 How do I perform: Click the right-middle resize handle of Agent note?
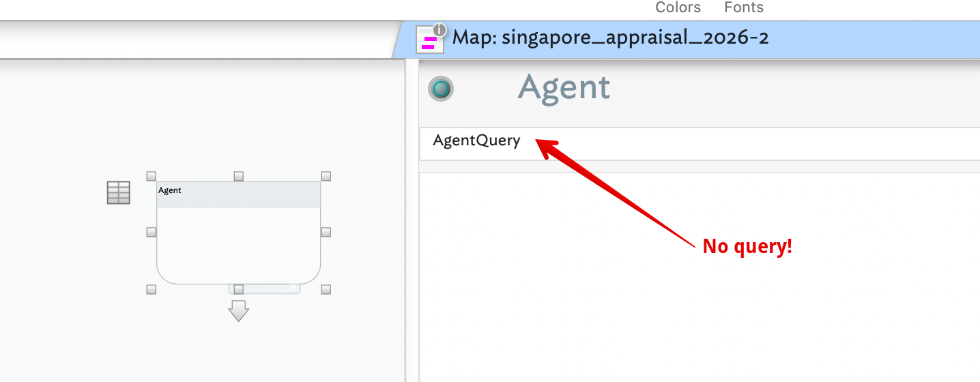point(326,232)
